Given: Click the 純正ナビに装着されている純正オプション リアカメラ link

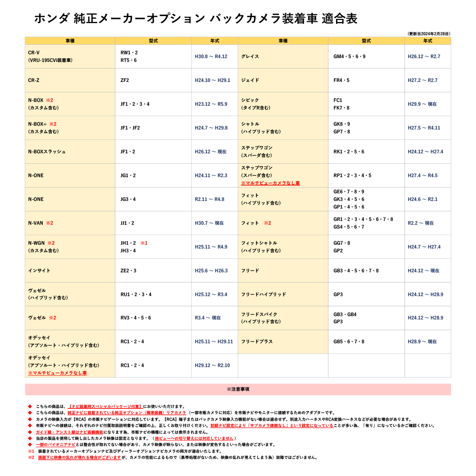Looking at the screenshot, I should (x=127, y=413).
